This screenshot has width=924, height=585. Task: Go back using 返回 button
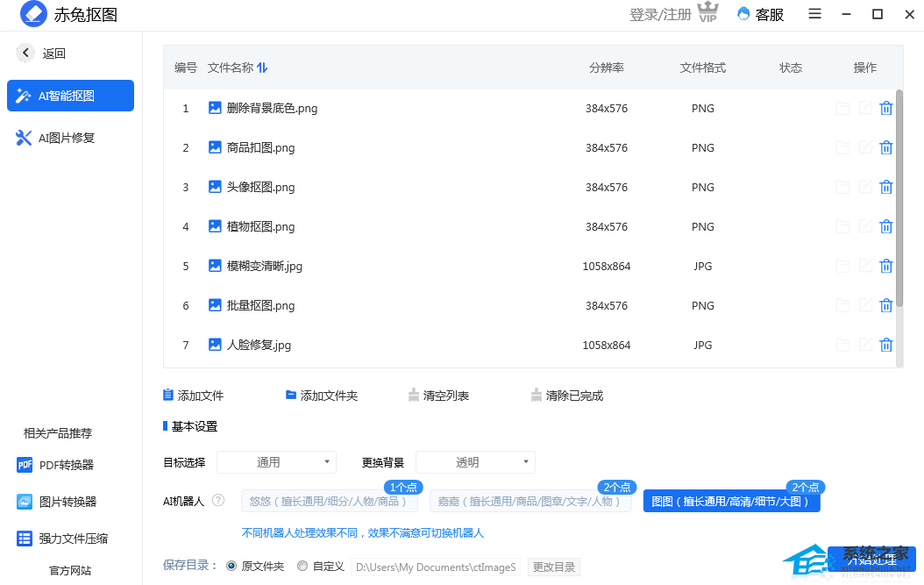(41, 54)
